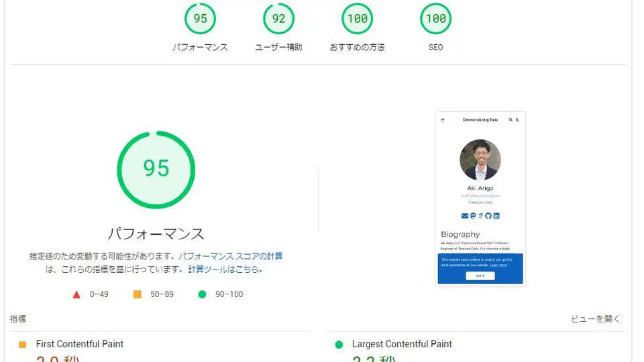The image size is (644, 362).
Task: Click ビューを開く to expand metrics view
Action: pyautogui.click(x=595, y=319)
